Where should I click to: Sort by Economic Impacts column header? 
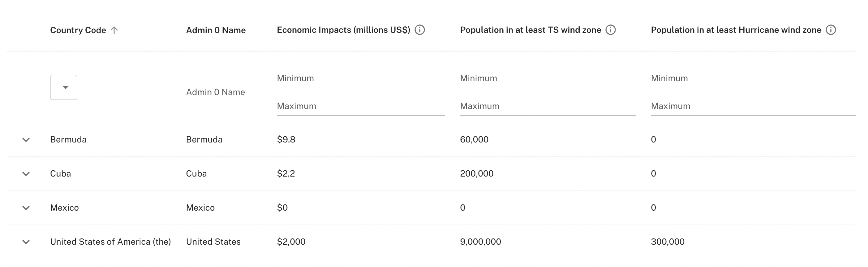[343, 30]
